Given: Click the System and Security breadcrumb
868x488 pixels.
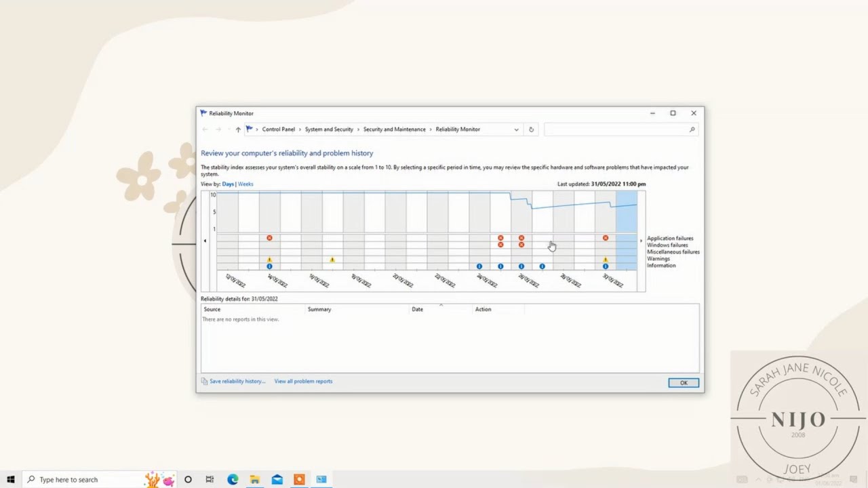Looking at the screenshot, I should (329, 129).
